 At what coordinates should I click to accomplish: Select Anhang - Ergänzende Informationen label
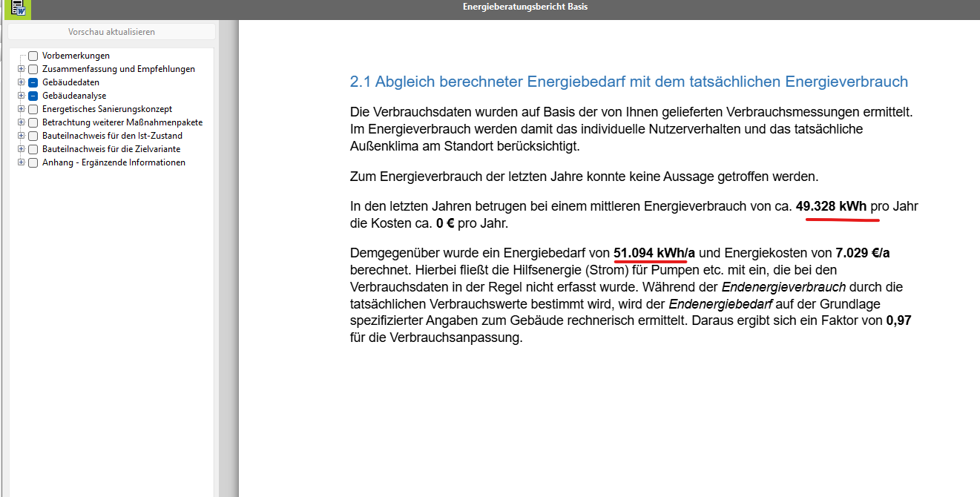coord(114,162)
